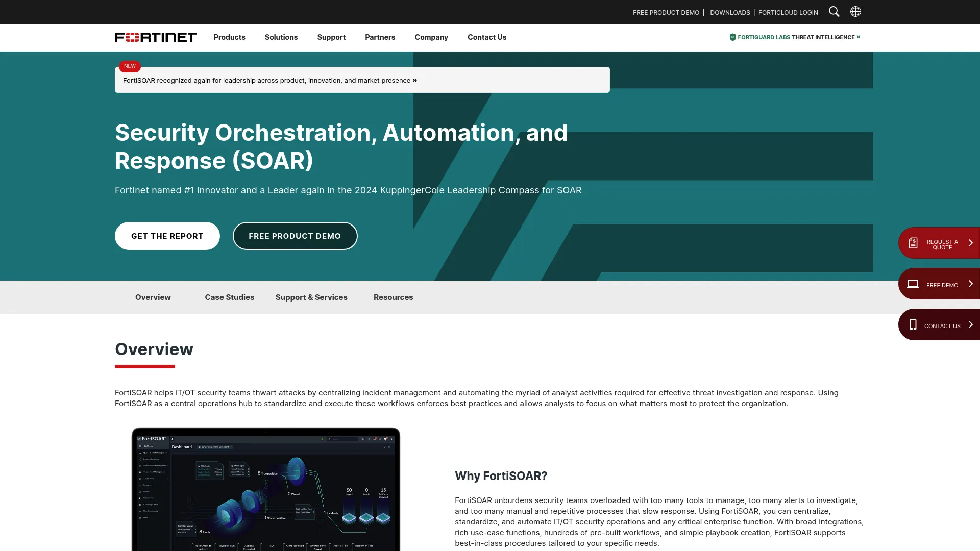
Task: Open the Contact Us nav item
Action: (487, 37)
